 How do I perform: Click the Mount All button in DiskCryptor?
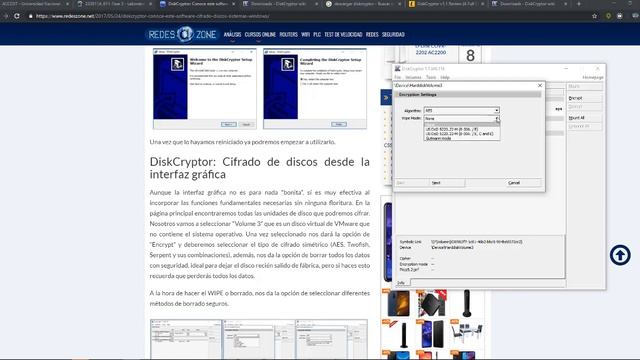[x=584, y=118]
